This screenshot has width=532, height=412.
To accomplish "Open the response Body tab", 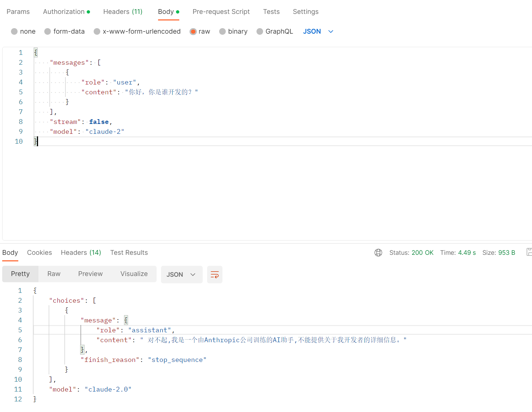I will click(10, 253).
